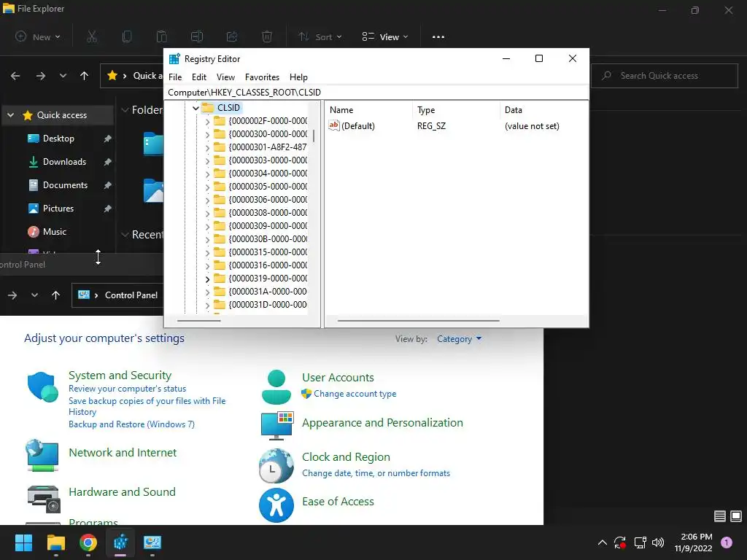Click registry tree horizontal scrollbar
747x560 pixels.
tap(199, 321)
